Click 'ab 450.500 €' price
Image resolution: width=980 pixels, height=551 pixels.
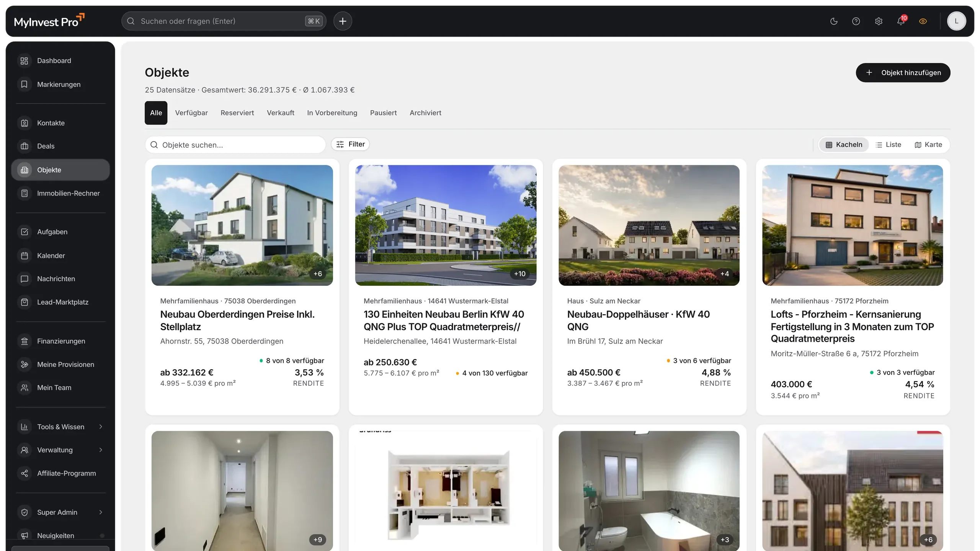click(594, 372)
